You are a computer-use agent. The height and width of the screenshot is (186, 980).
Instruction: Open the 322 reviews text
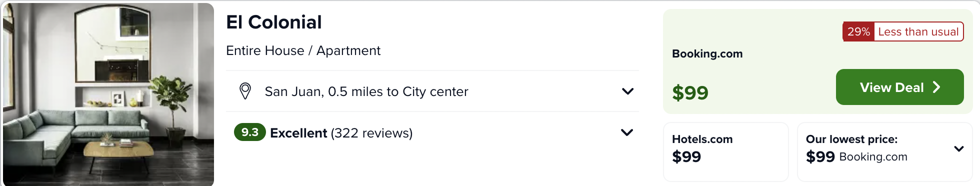tap(372, 133)
